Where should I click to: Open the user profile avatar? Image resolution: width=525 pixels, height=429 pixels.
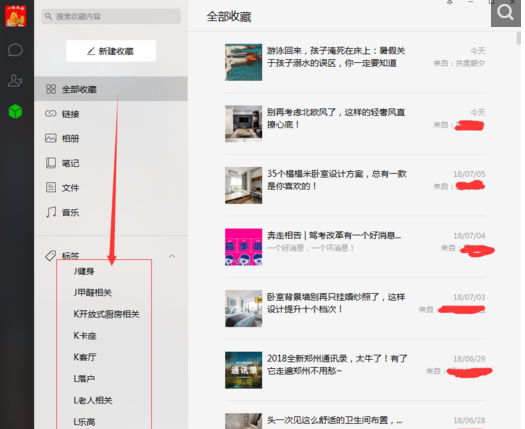point(15,16)
